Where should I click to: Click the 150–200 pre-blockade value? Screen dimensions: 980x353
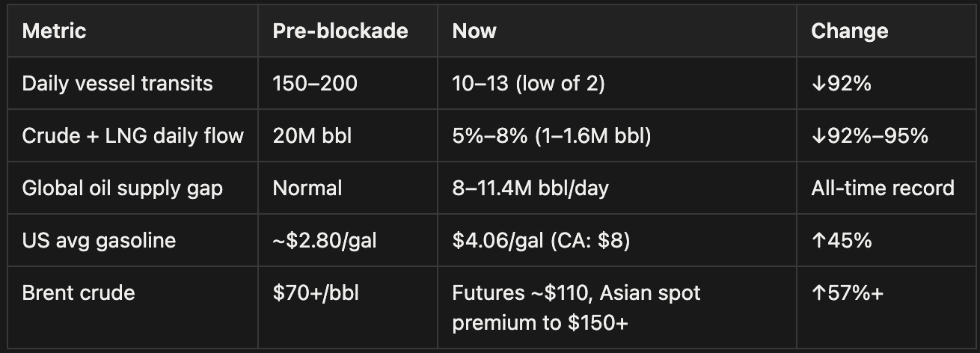[315, 83]
